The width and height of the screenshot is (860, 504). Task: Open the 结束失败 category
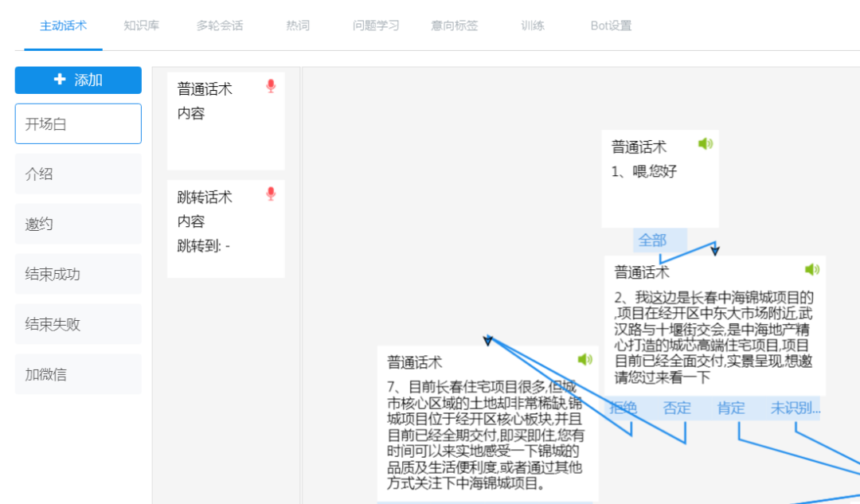coord(77,324)
